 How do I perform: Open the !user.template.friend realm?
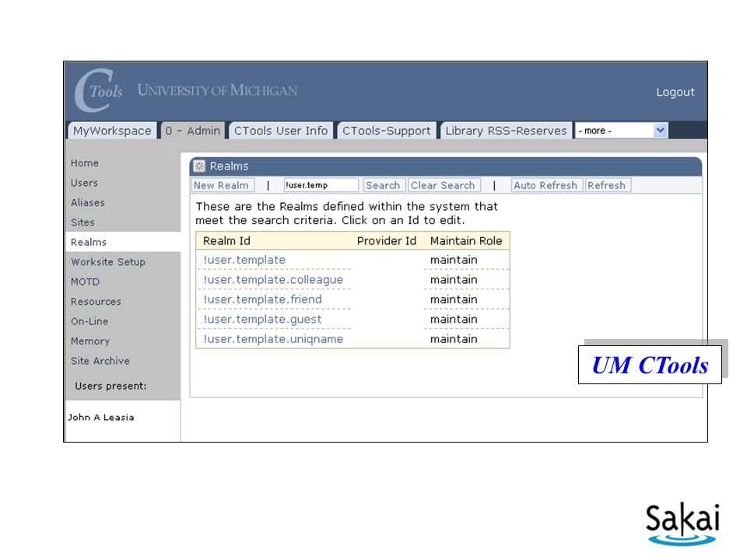click(x=262, y=299)
